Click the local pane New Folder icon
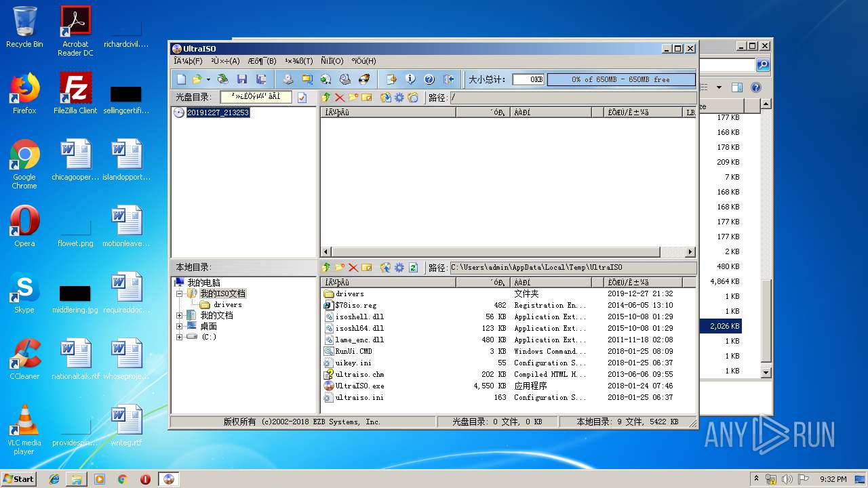 pyautogui.click(x=340, y=268)
